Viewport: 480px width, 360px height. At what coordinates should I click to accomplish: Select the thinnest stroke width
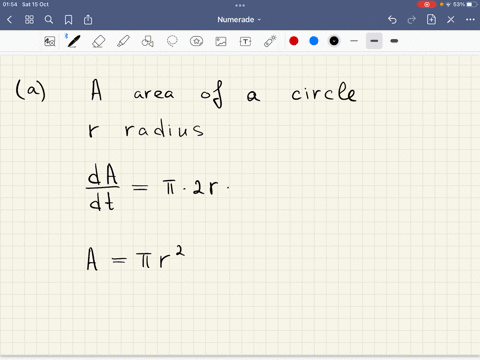pos(354,41)
